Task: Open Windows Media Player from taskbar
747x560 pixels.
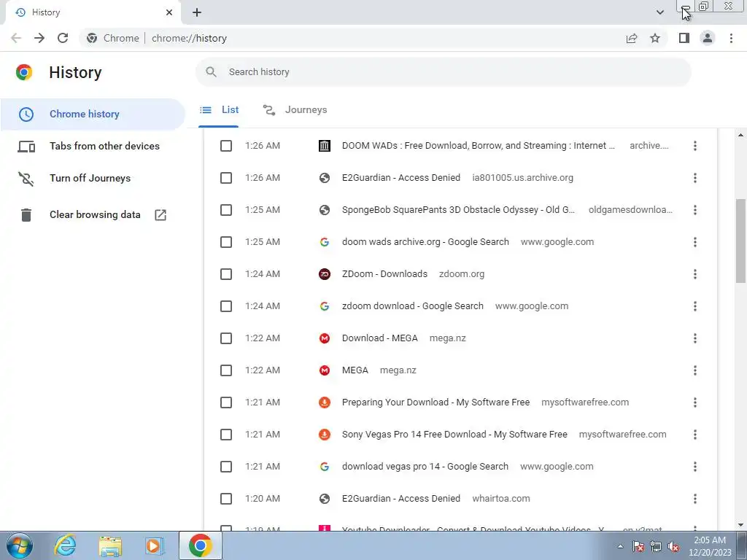Action: click(x=155, y=545)
